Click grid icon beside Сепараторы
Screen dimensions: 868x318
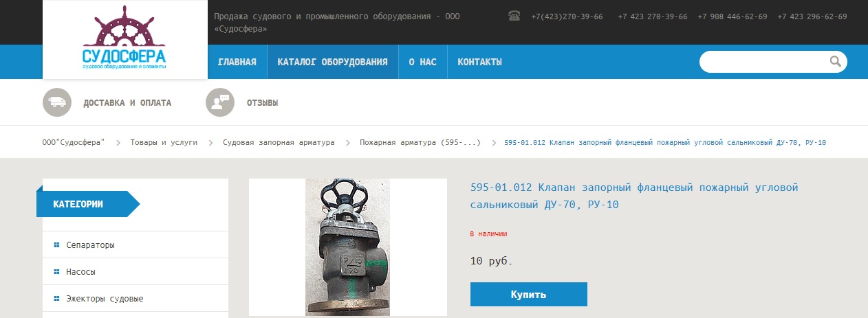coord(56,245)
